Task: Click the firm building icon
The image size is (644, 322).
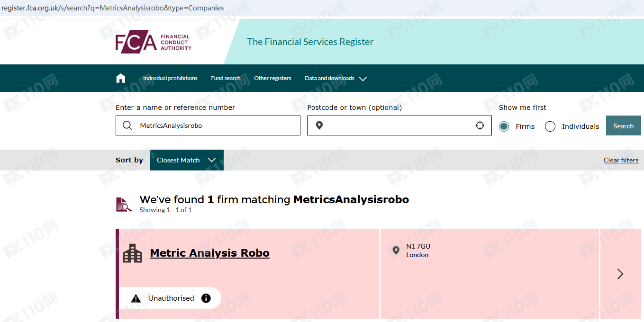Action: tap(133, 253)
